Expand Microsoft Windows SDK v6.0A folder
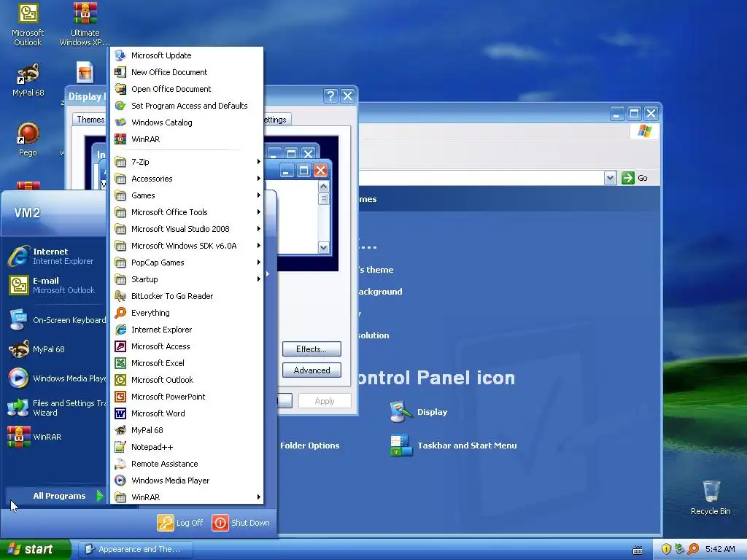The width and height of the screenshot is (747, 560). click(187, 246)
